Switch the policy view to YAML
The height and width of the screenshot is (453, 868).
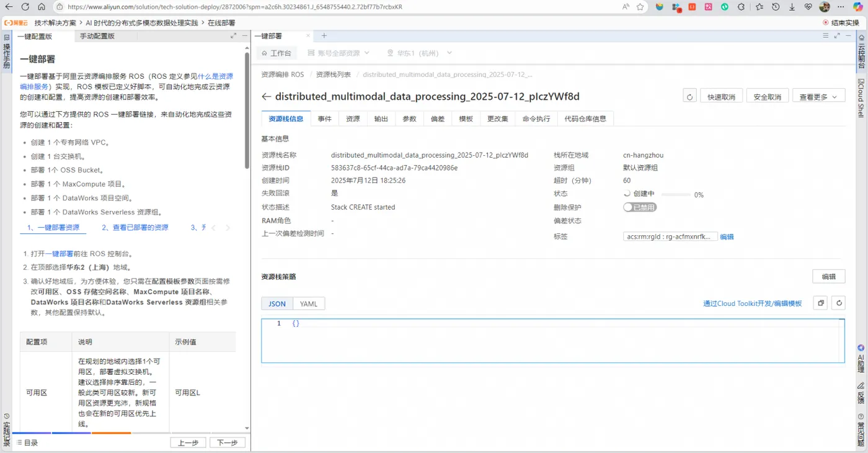309,304
